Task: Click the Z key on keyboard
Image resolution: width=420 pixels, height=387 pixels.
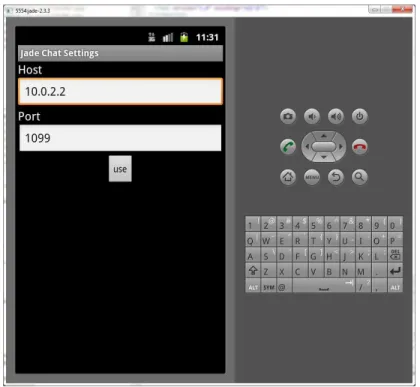Action: click(268, 270)
